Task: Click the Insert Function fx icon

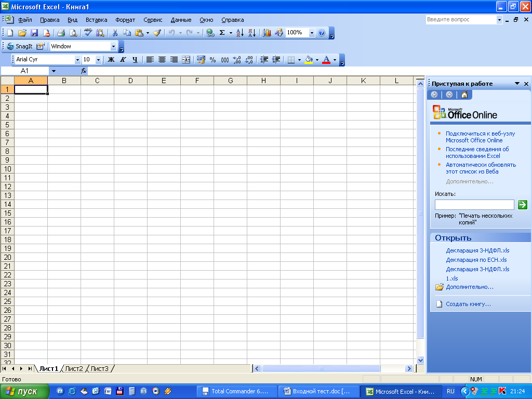Action: point(84,71)
